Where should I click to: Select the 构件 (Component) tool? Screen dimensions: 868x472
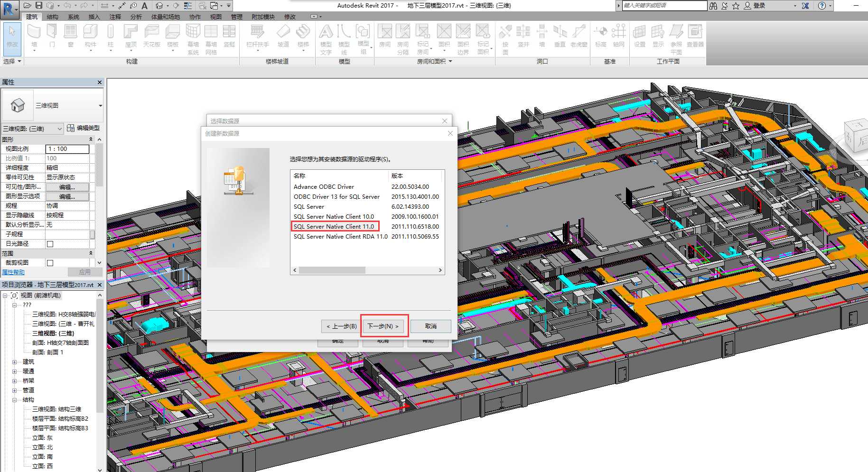pyautogui.click(x=91, y=37)
